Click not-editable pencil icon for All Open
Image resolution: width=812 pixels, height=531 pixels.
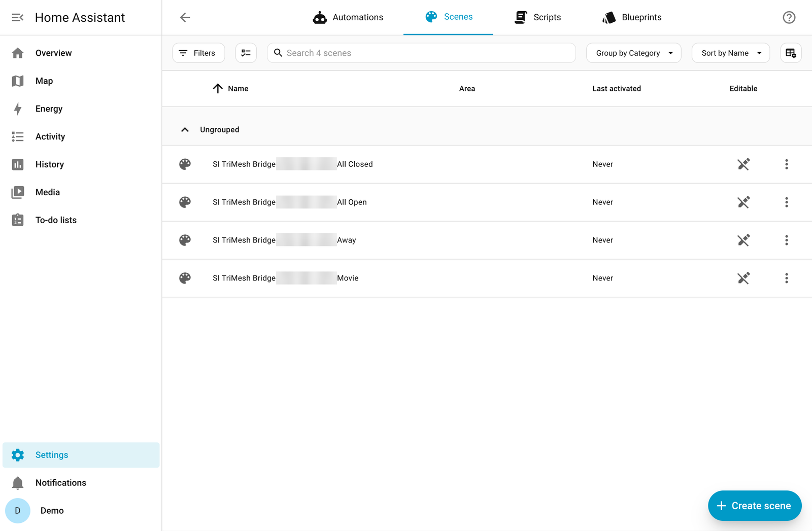[743, 202]
